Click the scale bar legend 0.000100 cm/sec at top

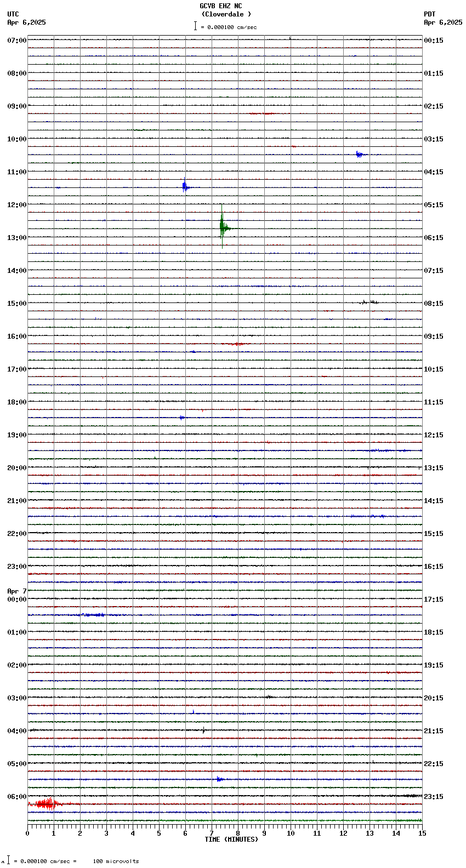(x=225, y=26)
